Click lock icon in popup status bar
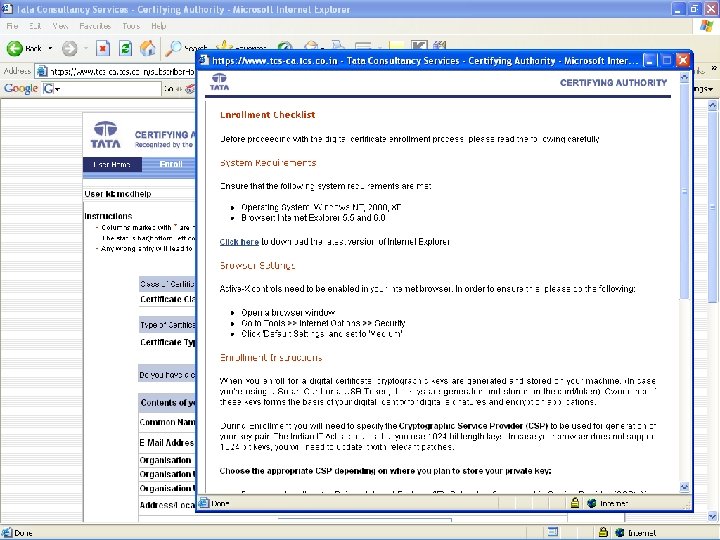 pyautogui.click(x=574, y=503)
